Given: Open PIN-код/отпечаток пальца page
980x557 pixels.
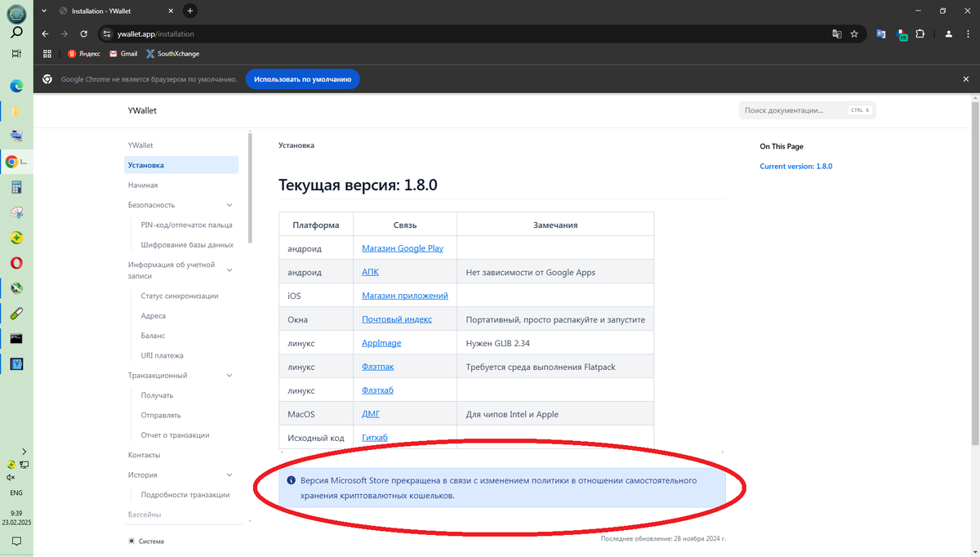Looking at the screenshot, I should 186,225.
